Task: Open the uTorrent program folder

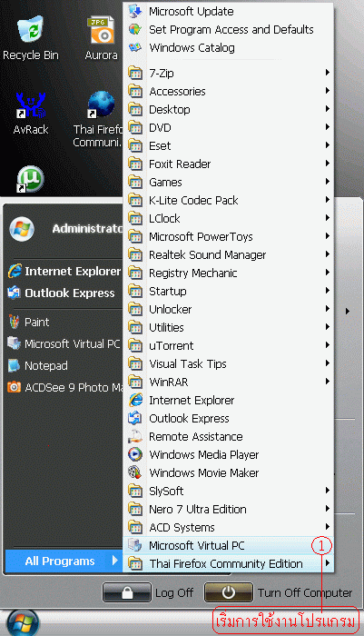Action: click(228, 345)
